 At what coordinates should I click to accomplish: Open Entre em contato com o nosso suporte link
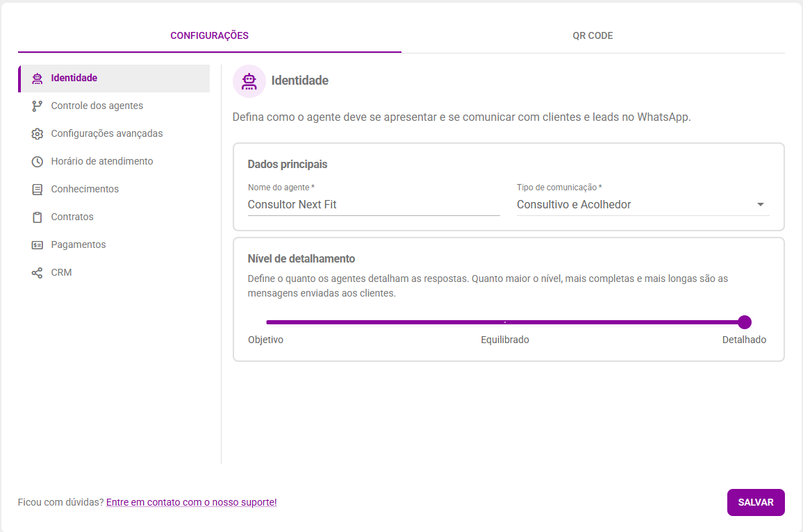[x=192, y=502]
